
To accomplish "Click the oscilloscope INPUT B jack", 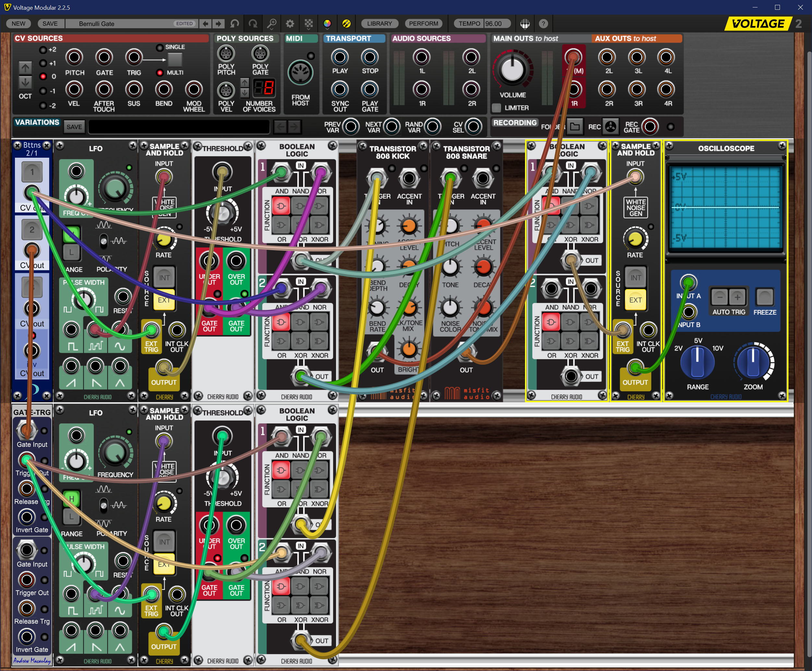I will (x=688, y=311).
